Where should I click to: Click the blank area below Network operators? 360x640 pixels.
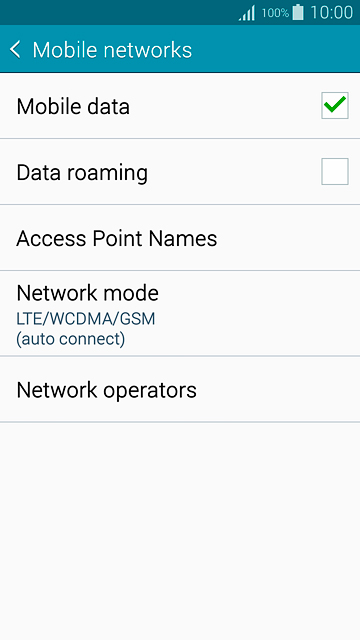(x=180, y=531)
